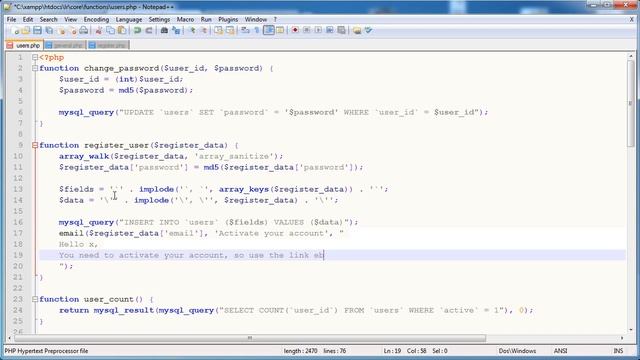Click the Replace toolbar icon

[x=176, y=31]
